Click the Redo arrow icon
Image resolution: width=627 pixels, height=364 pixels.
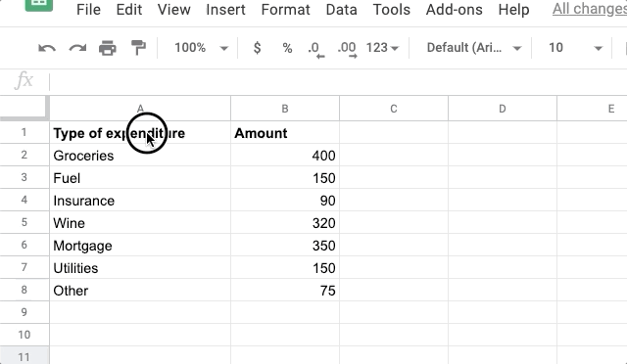tap(77, 48)
